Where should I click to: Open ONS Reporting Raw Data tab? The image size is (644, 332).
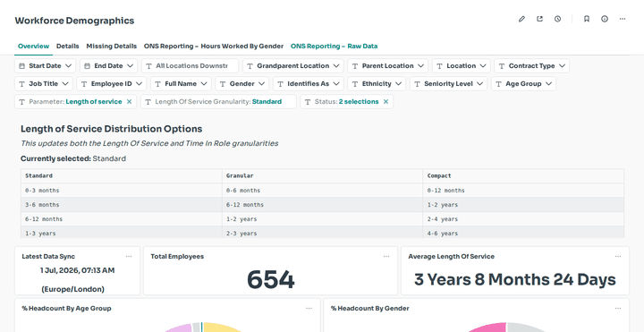(x=334, y=46)
